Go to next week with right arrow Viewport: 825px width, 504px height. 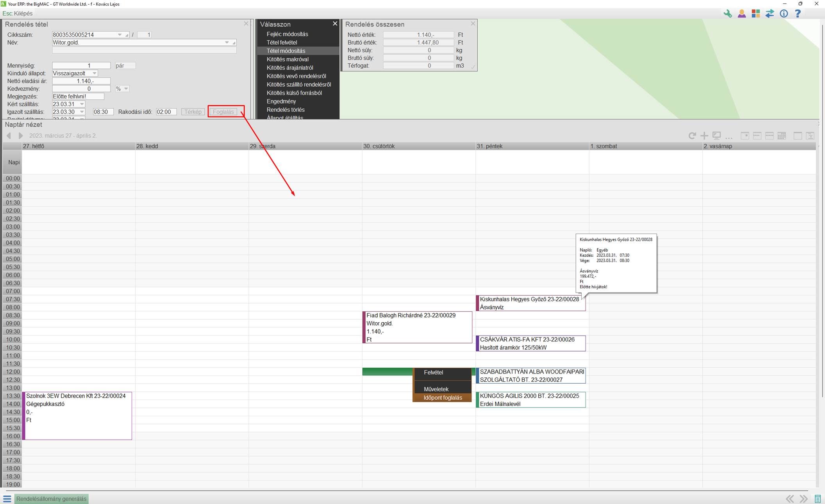(x=21, y=136)
